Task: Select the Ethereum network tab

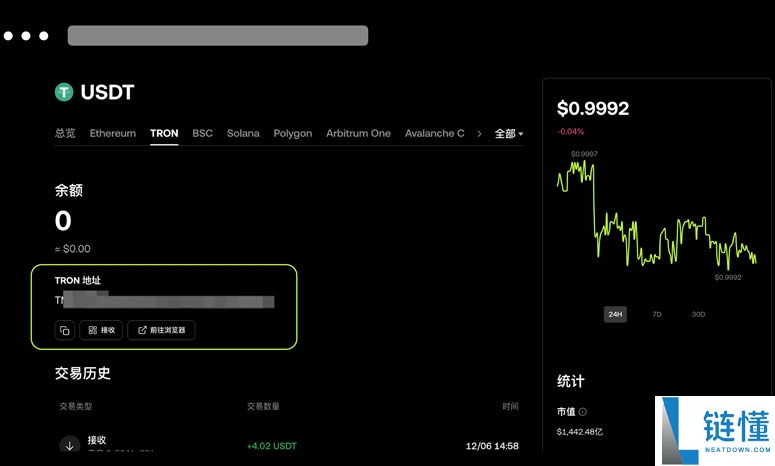Action: (x=112, y=133)
